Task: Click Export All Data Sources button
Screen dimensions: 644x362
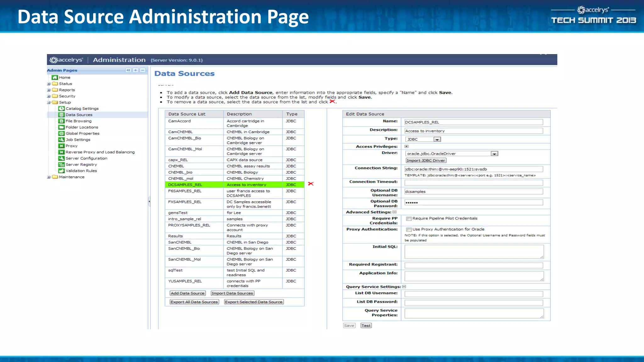Action: (194, 302)
